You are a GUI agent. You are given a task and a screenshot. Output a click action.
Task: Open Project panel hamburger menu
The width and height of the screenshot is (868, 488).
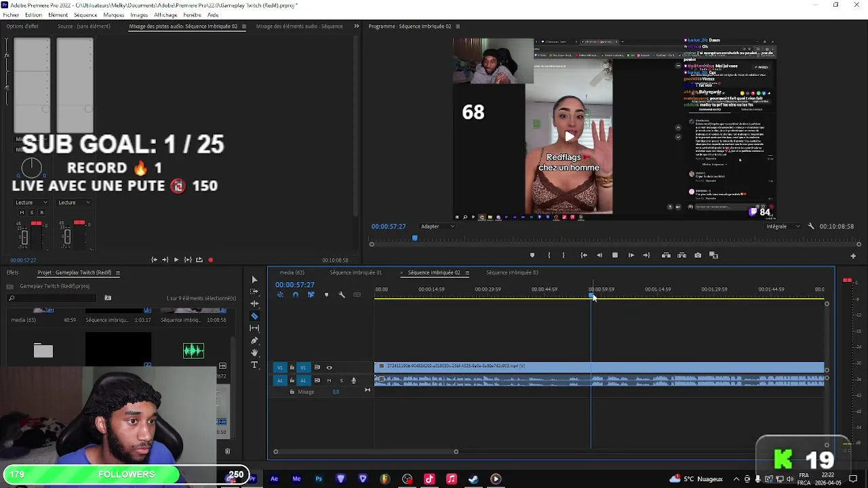(x=117, y=272)
